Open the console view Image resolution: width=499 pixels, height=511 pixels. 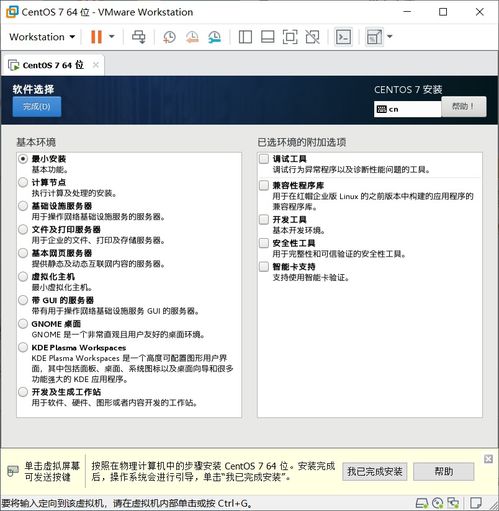(343, 37)
